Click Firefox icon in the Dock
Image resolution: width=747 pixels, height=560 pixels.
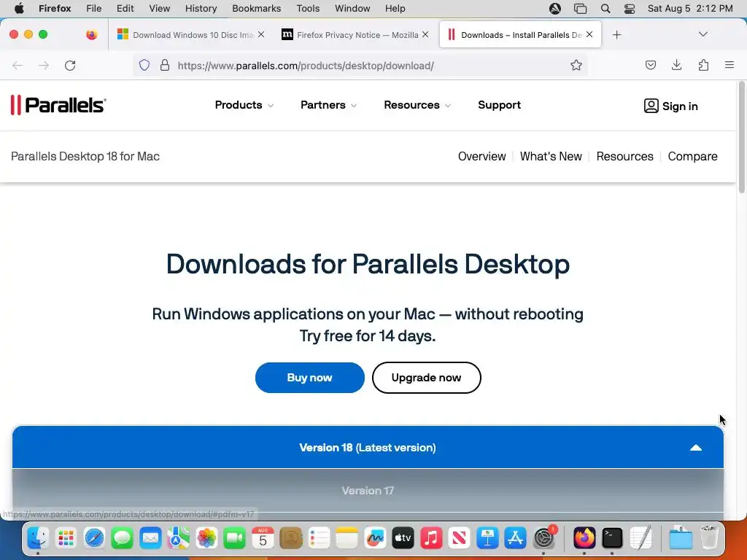(x=584, y=539)
